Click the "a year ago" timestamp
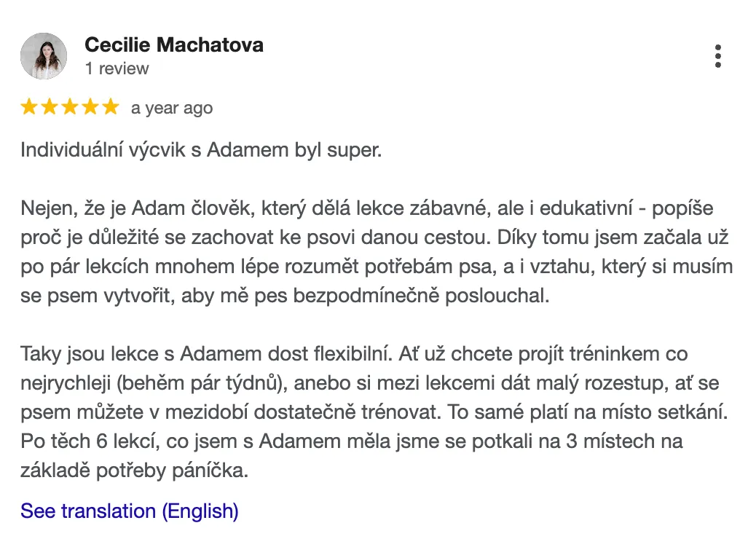Image resolution: width=756 pixels, height=539 pixels. 172,109
